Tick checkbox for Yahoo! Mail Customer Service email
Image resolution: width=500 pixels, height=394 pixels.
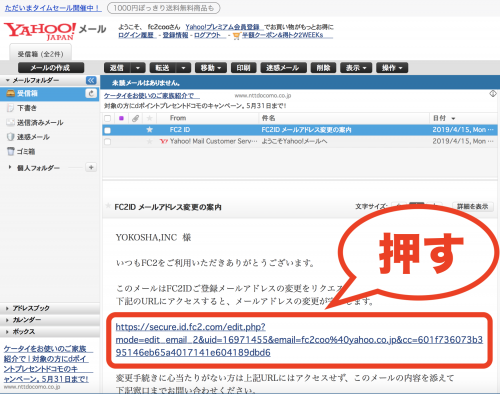(x=107, y=142)
